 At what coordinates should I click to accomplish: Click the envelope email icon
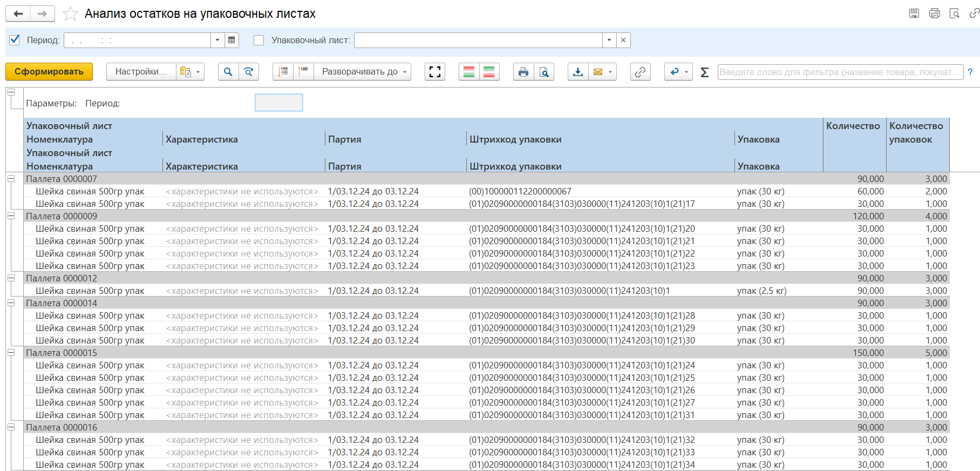pyautogui.click(x=598, y=72)
